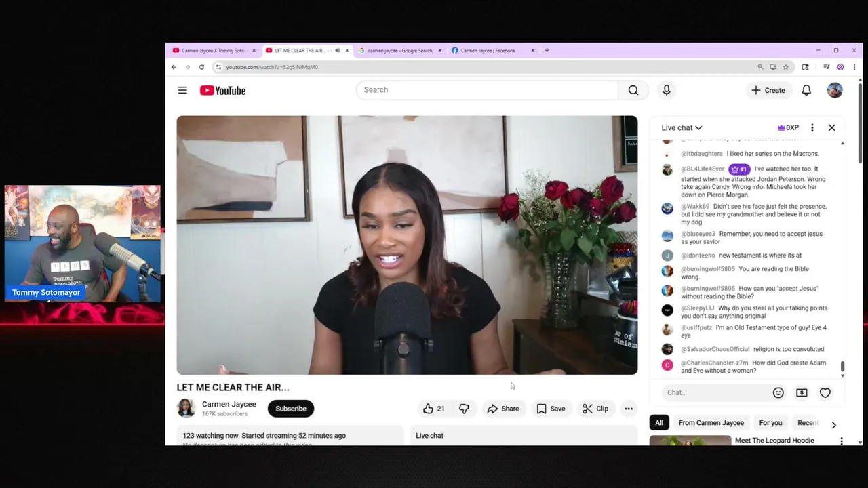Click the Tommy Sotomayor webcam overlay

(83, 243)
